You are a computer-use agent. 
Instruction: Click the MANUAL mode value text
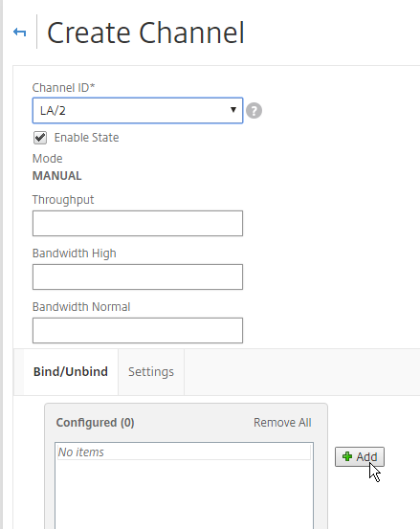(57, 176)
